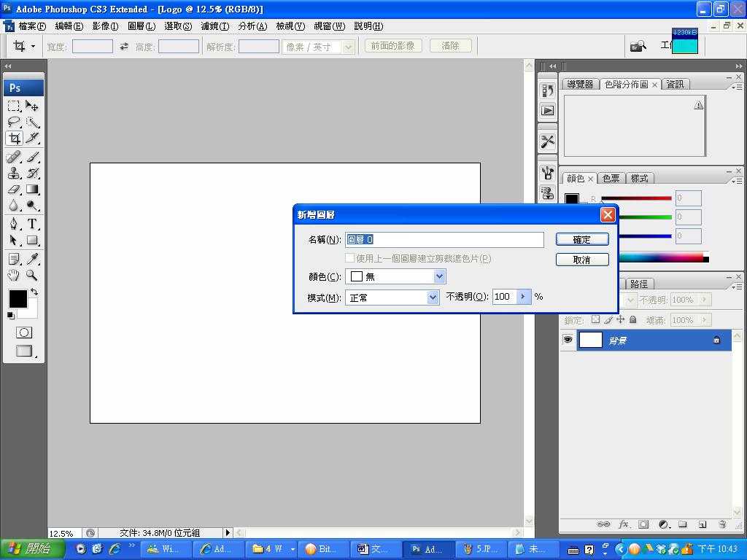Click the color spectrum ramp

tap(664, 257)
